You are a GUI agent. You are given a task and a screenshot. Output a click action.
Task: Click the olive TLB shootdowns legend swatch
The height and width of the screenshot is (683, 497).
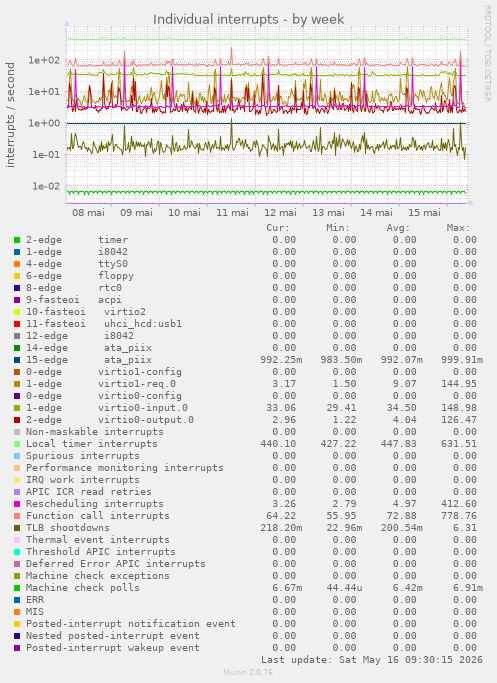pyautogui.click(x=17, y=528)
